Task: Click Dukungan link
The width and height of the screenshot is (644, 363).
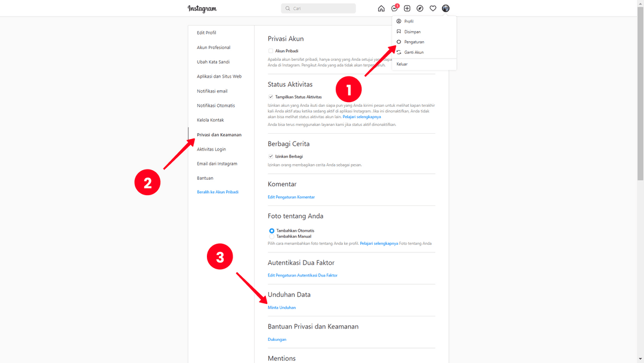Action: [x=277, y=340]
